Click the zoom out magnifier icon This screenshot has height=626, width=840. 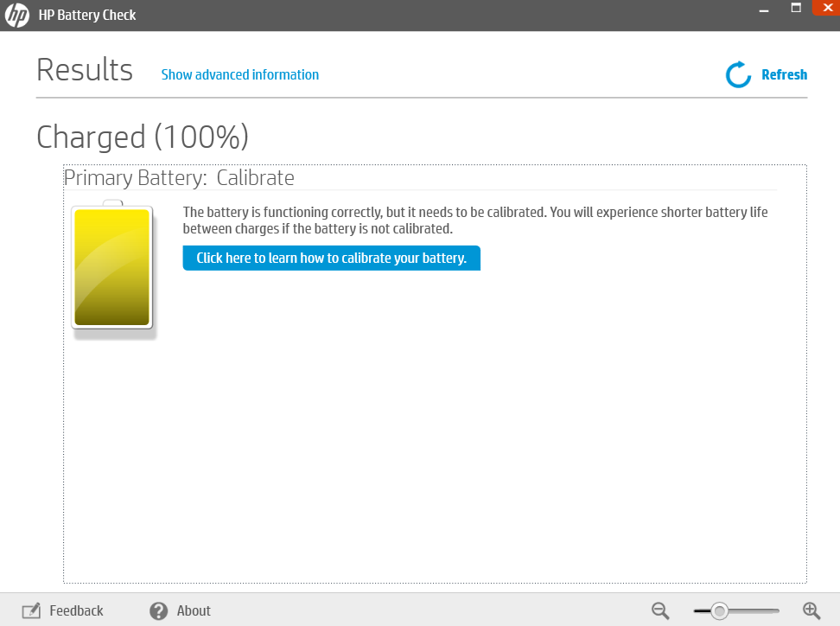click(659, 610)
